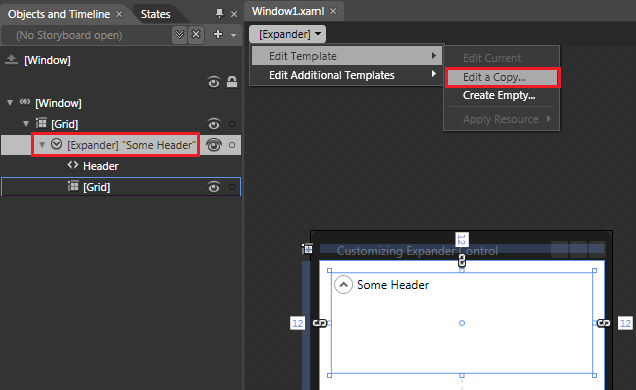Open the [Expander] breadcrumb dropdown
The width and height of the screenshot is (636, 390).
(287, 34)
